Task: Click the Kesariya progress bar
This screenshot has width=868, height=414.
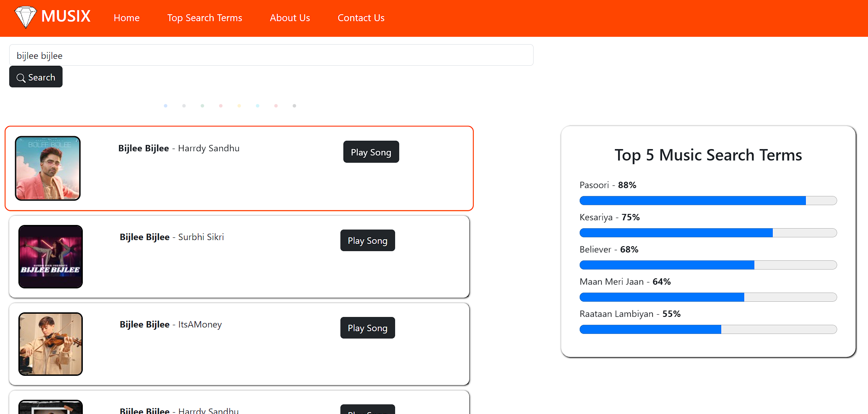Action: pos(708,233)
